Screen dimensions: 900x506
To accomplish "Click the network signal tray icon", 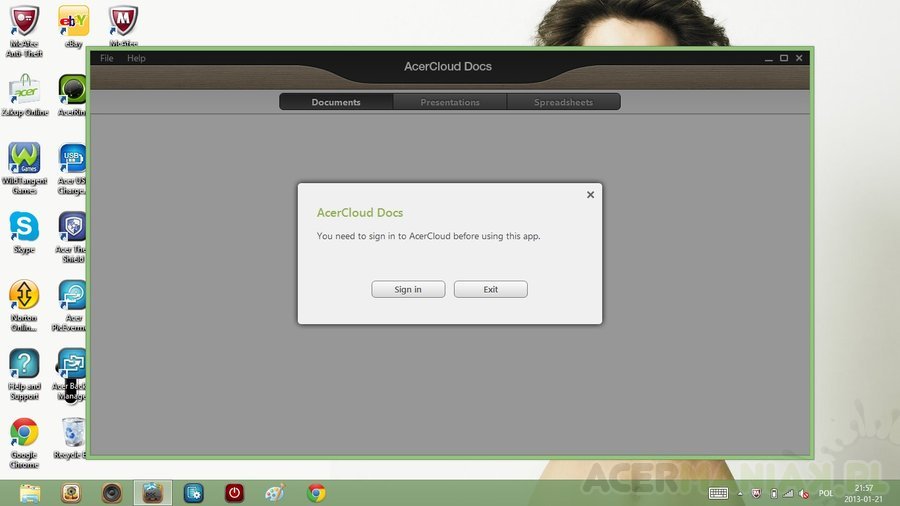I will (789, 493).
